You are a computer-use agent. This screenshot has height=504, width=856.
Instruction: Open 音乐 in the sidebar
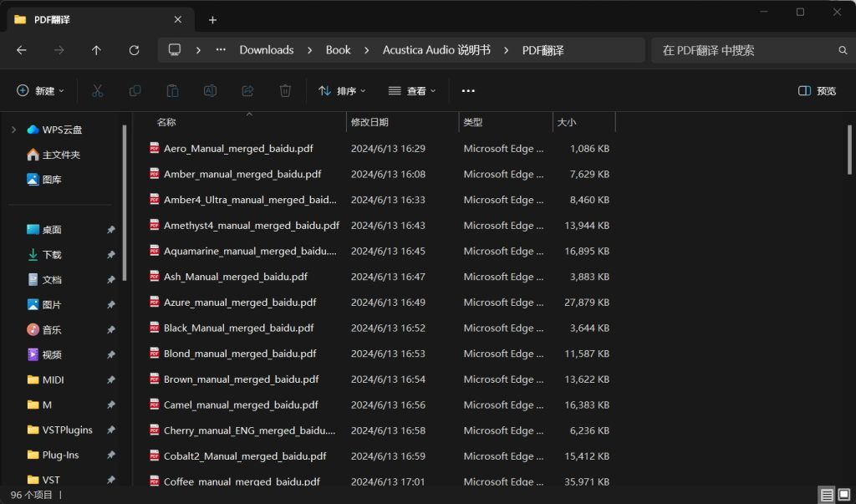click(x=44, y=330)
